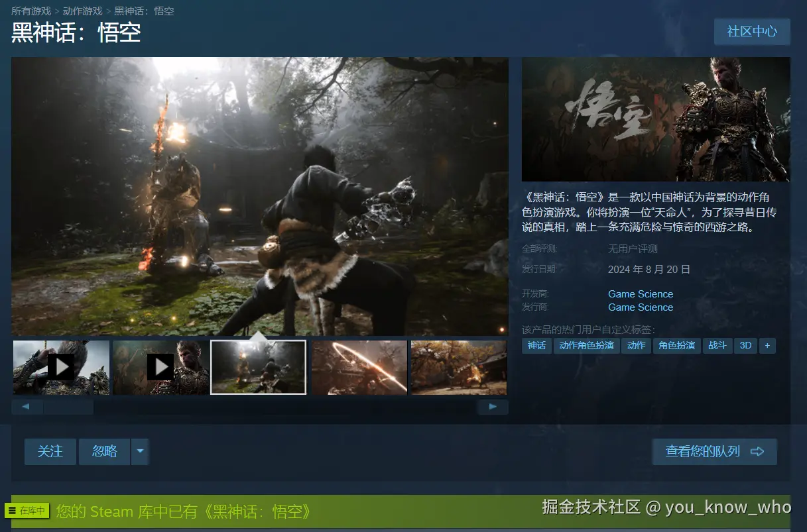The height and width of the screenshot is (532, 807).
Task: Play the second video with play icon
Action: tap(160, 367)
